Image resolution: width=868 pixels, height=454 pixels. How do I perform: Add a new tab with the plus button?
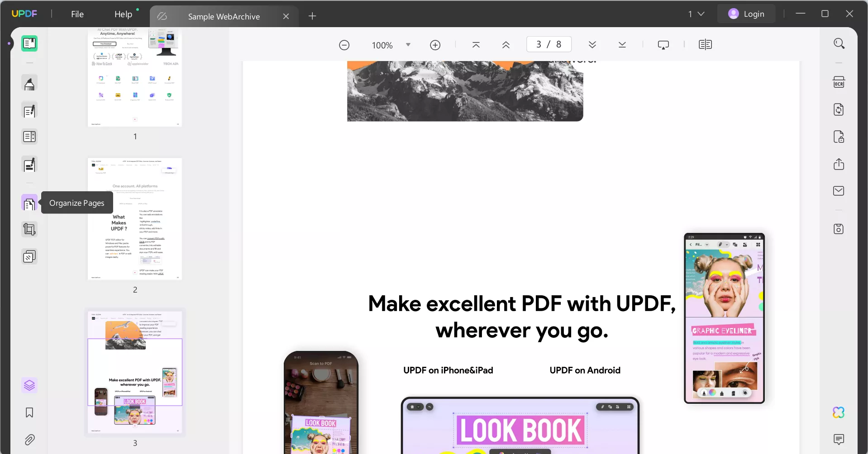pyautogui.click(x=312, y=16)
